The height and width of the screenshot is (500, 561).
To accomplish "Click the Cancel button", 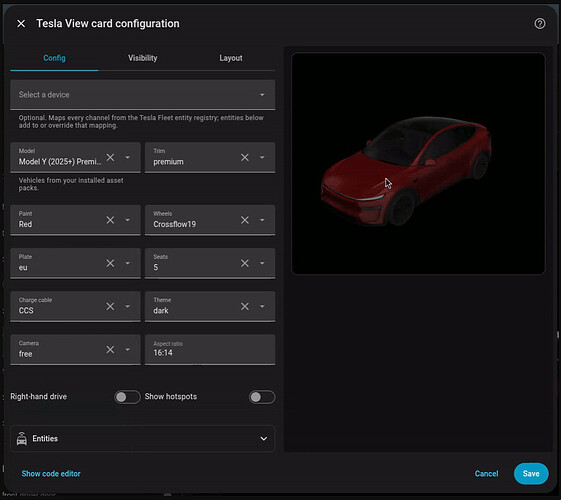I will pyautogui.click(x=486, y=474).
